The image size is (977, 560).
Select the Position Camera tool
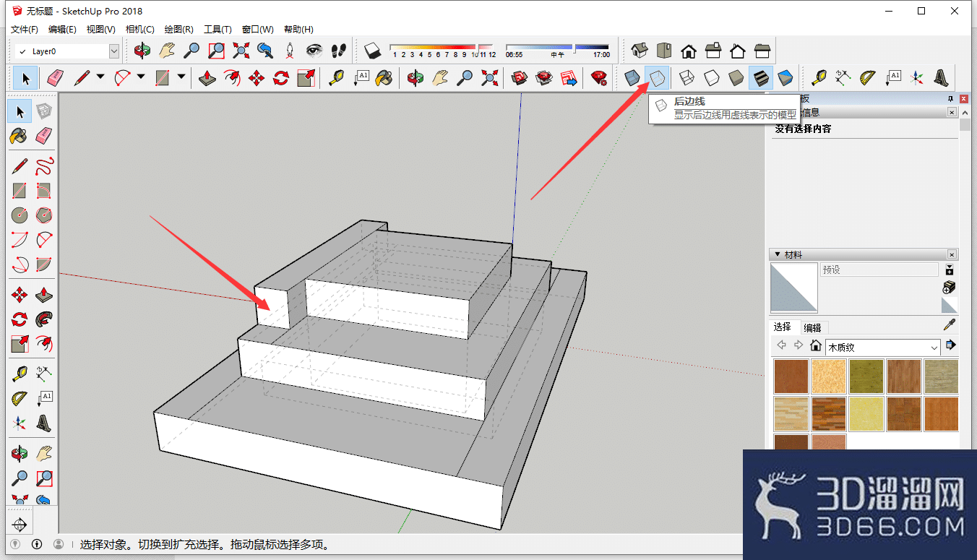(290, 51)
